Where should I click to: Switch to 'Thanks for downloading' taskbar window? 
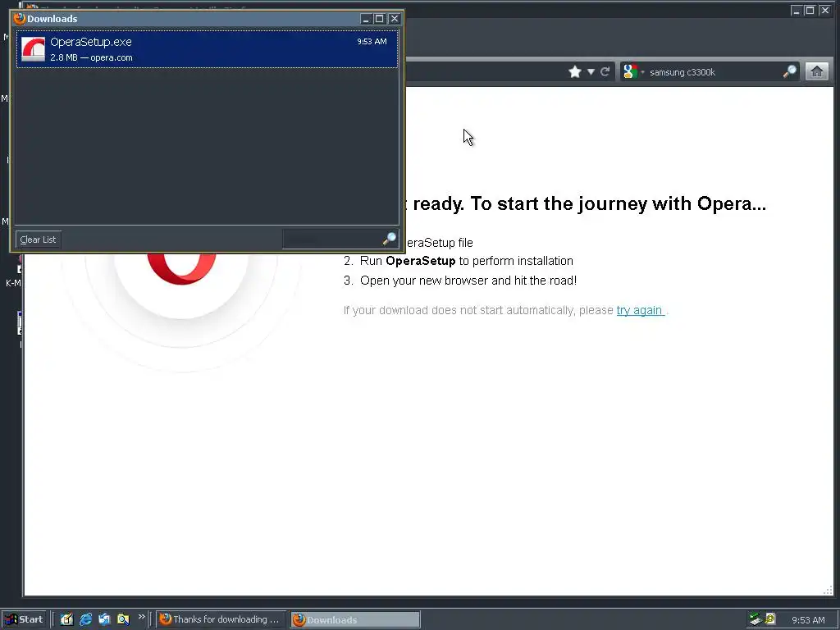point(221,619)
